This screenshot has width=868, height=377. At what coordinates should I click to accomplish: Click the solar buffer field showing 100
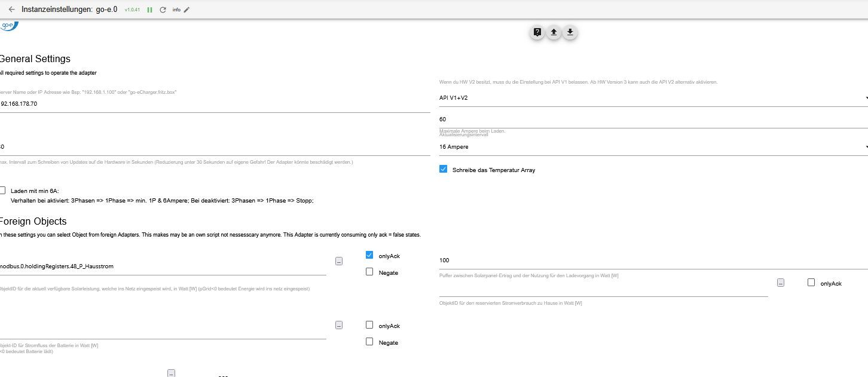[652, 260]
